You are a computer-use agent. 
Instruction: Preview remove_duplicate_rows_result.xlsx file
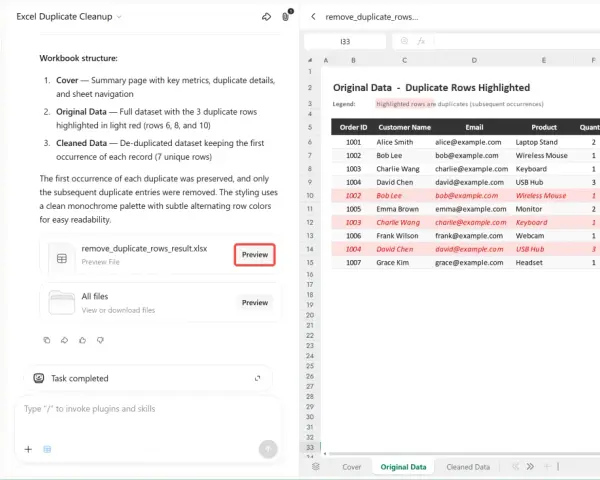[x=255, y=255]
